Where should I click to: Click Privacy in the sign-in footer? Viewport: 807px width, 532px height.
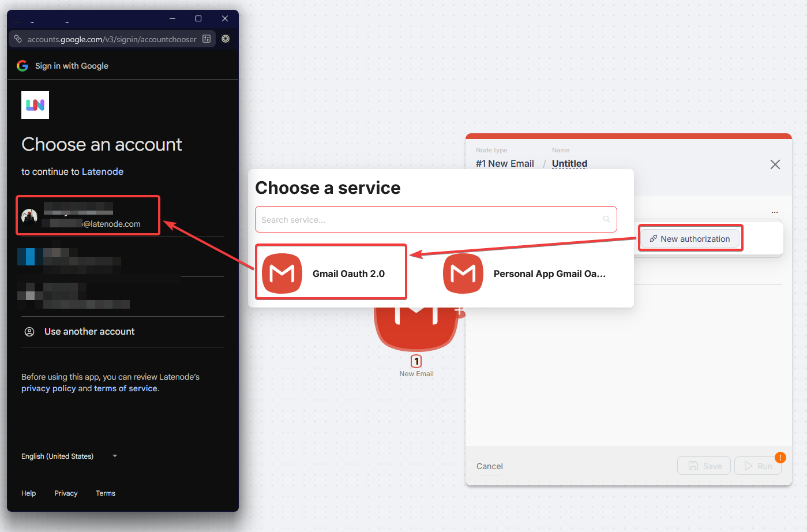(65, 493)
